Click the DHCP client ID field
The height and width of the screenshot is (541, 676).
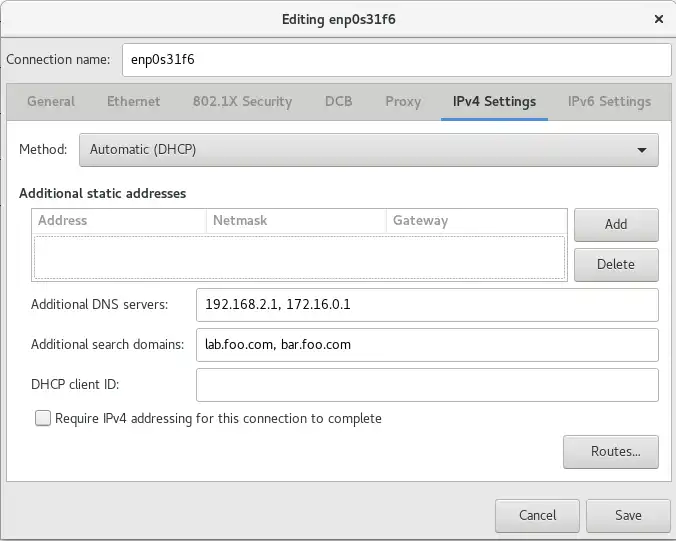pyautogui.click(x=427, y=384)
